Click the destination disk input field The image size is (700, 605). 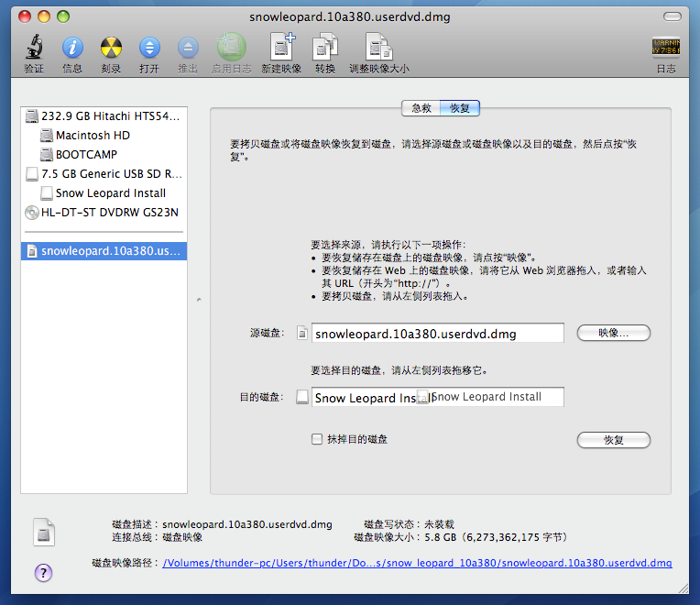[438, 397]
